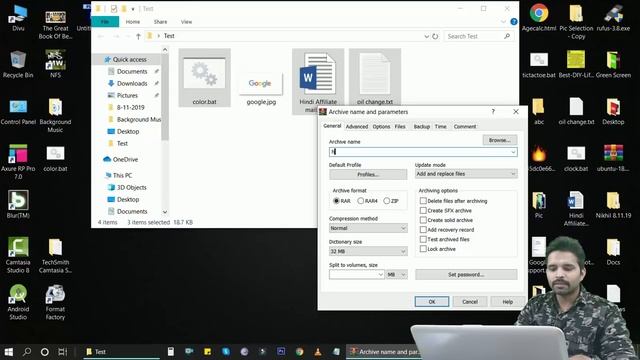Open the Recycle Bin desktop icon
The height and width of the screenshot is (360, 640).
tap(18, 64)
